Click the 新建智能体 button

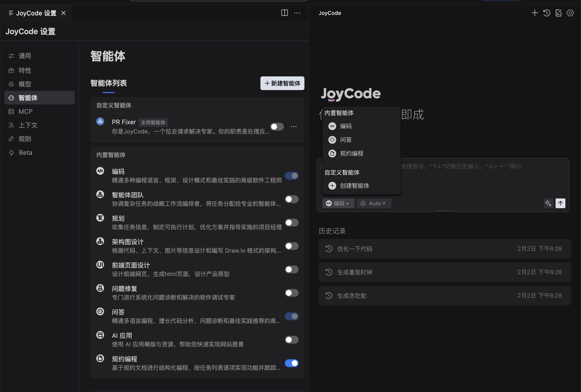[282, 83]
